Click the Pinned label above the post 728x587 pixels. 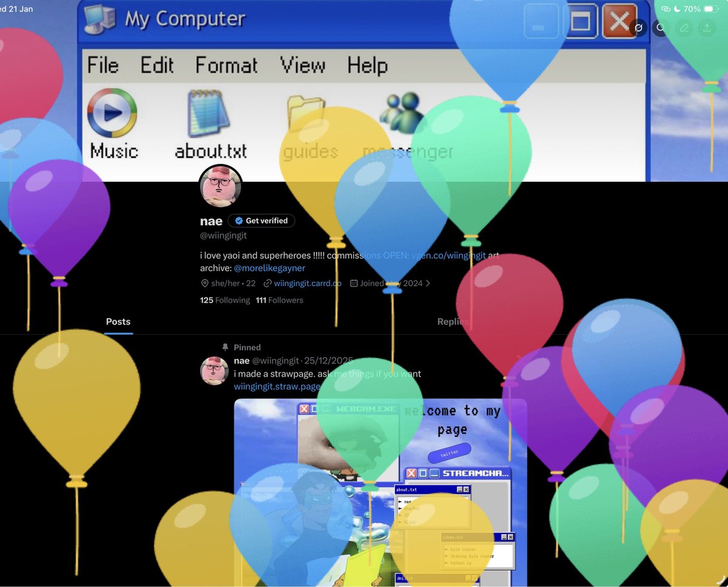click(x=247, y=347)
